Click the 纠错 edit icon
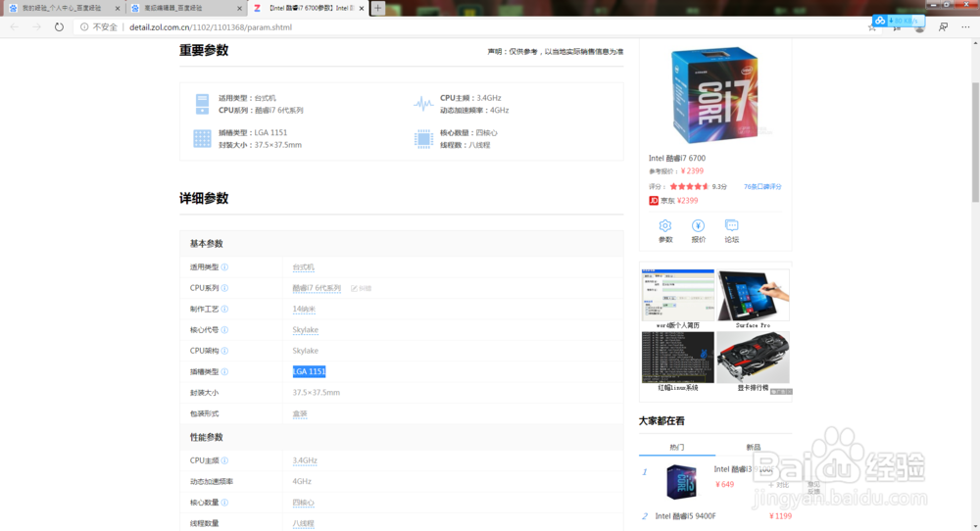 click(x=362, y=288)
